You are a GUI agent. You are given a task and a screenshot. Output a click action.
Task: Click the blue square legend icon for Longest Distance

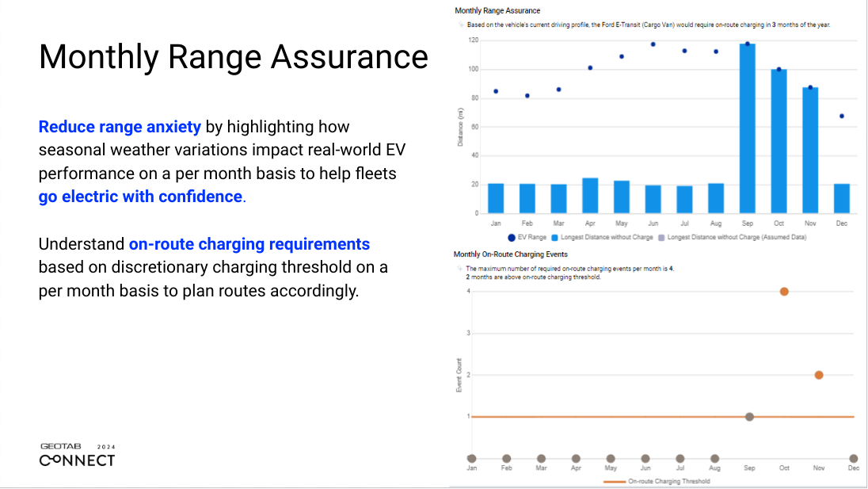pyautogui.click(x=554, y=237)
